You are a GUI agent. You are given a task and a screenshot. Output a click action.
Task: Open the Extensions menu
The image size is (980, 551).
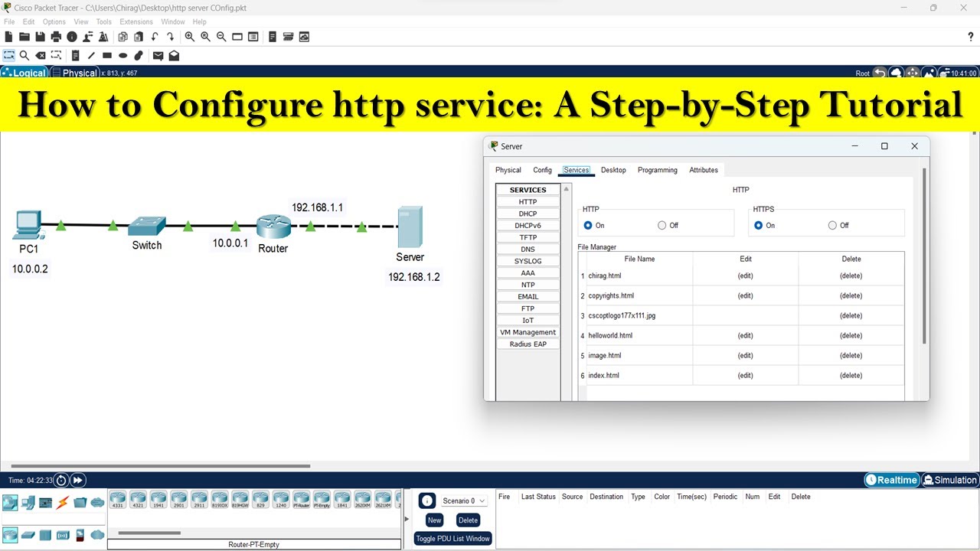(x=136, y=21)
